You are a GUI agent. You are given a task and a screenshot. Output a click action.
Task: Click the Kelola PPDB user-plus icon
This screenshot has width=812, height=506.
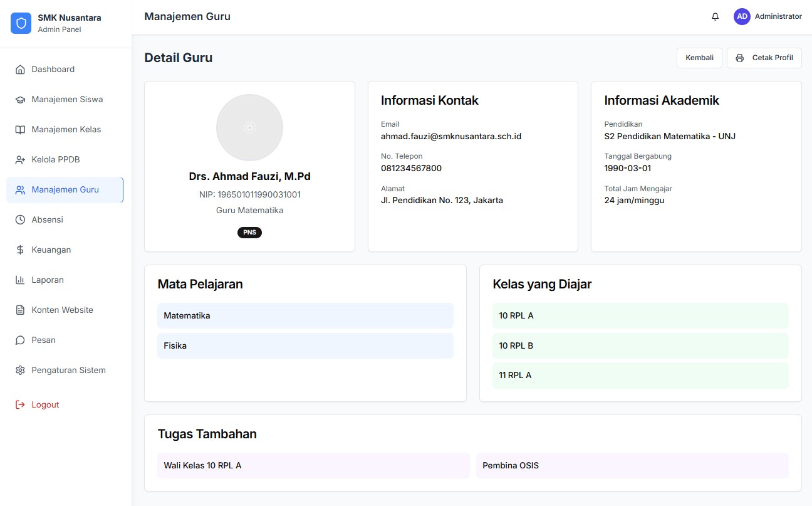pos(20,160)
